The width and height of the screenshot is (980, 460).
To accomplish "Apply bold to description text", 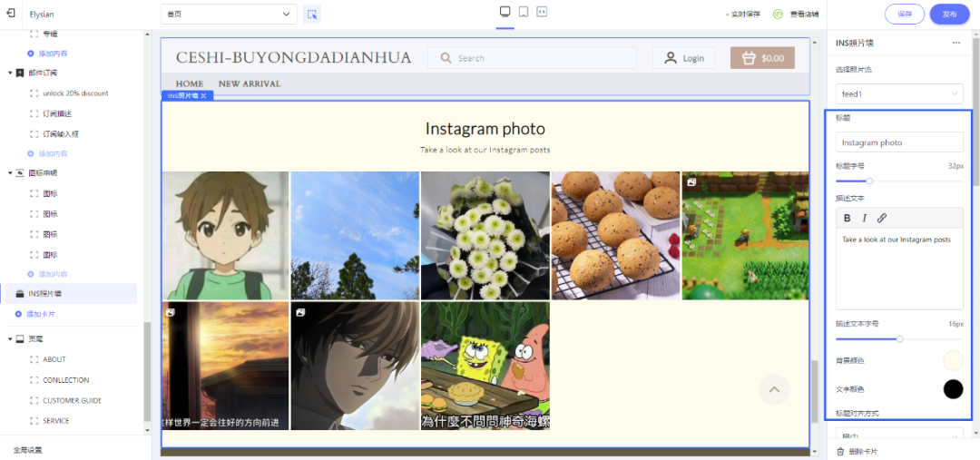I will [x=848, y=218].
